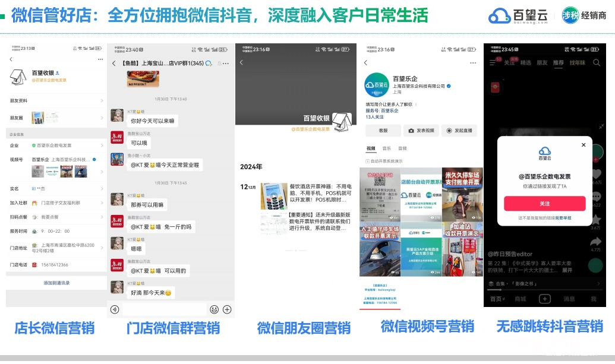Tap the voice input icon in group chat
Image resolution: width=615 pixels, height=364 pixels.
tap(115, 309)
